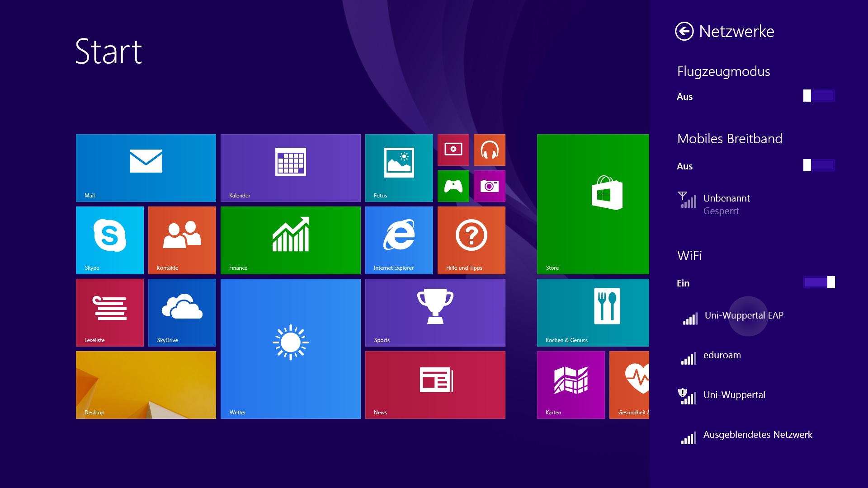Click the Mobiles Breitband section label
The height and width of the screenshot is (488, 868).
[x=730, y=139]
